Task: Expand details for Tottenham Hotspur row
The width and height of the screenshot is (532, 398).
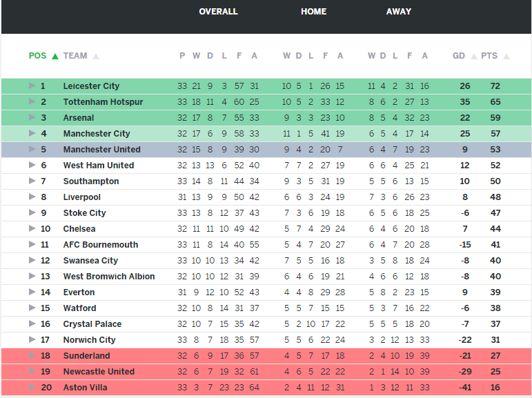Action: (x=32, y=102)
